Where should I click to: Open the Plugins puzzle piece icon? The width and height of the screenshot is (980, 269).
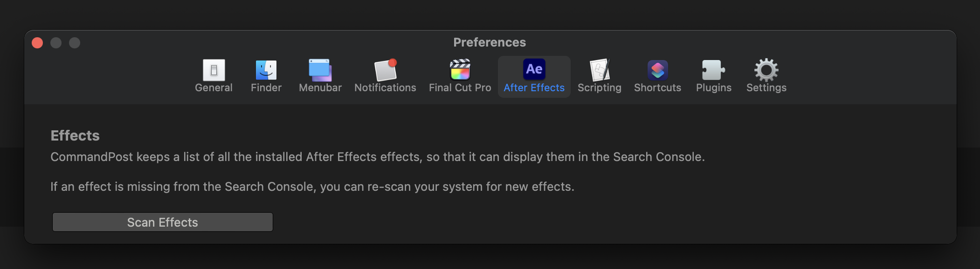pyautogui.click(x=714, y=70)
